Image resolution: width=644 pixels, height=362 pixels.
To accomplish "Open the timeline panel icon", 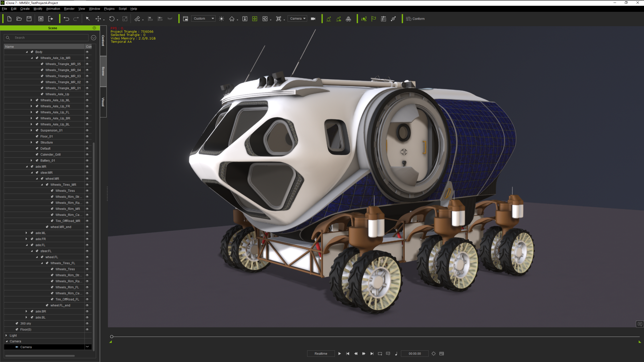I will tap(442, 354).
